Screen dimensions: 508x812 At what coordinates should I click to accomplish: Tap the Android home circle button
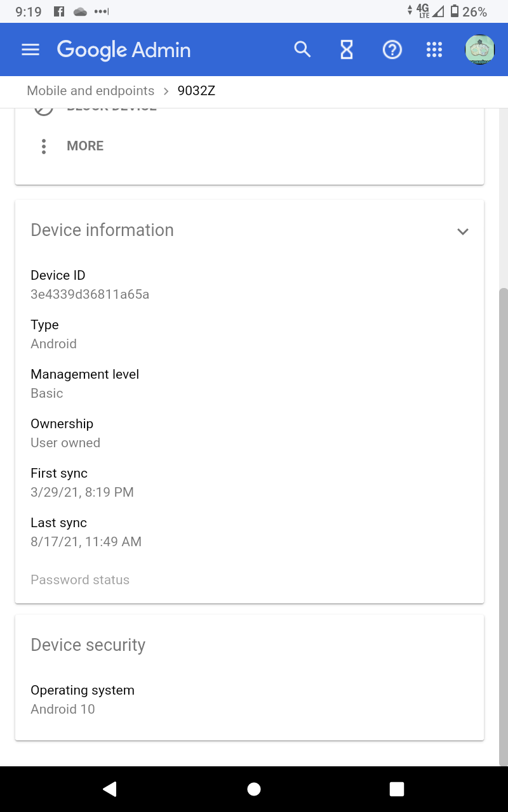(x=254, y=789)
